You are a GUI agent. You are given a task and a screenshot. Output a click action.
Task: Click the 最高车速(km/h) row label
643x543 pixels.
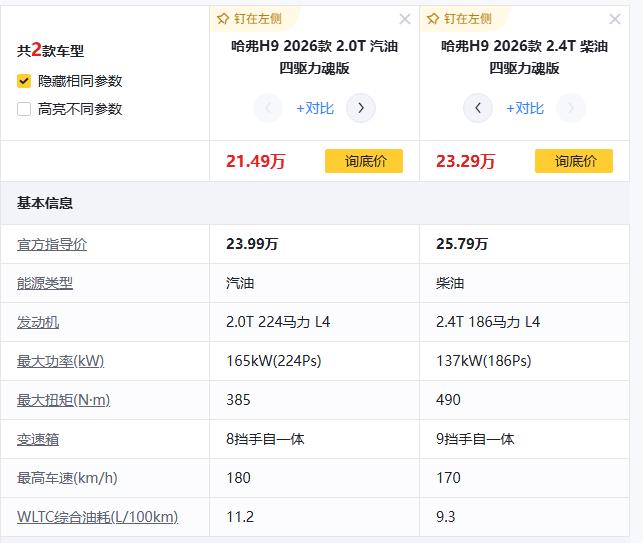click(x=67, y=478)
